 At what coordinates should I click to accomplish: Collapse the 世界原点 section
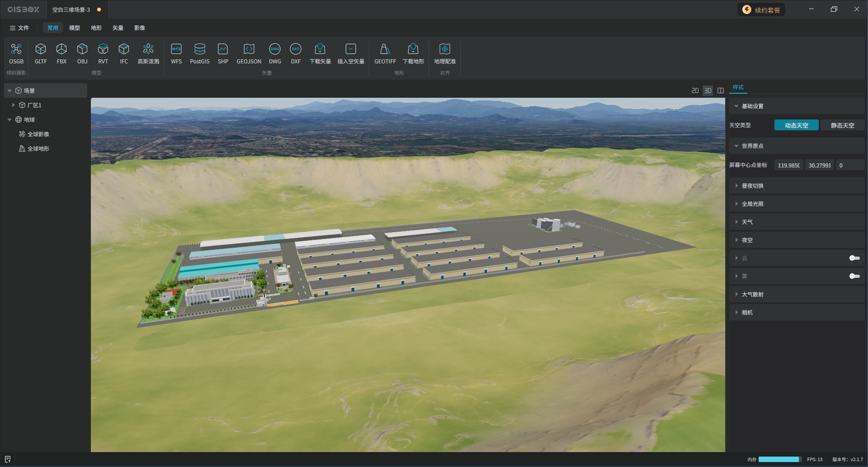pos(797,146)
